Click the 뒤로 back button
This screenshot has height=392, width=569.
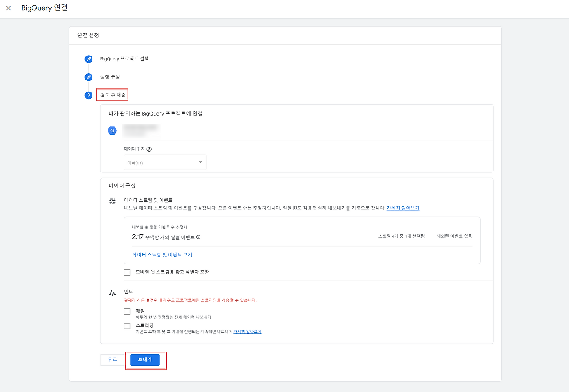tap(113, 360)
